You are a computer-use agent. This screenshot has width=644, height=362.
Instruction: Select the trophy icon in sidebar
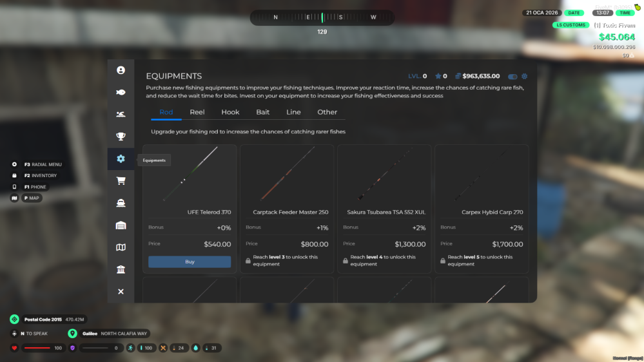click(x=121, y=136)
